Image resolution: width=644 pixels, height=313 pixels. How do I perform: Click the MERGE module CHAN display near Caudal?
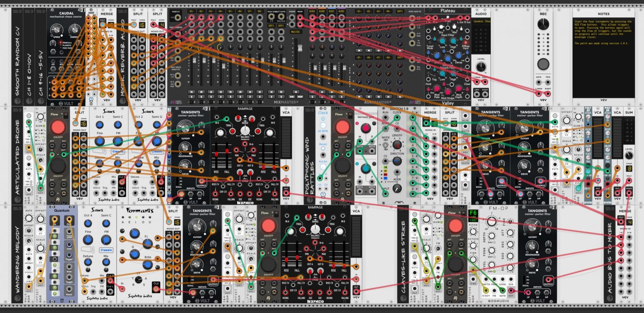110,25
